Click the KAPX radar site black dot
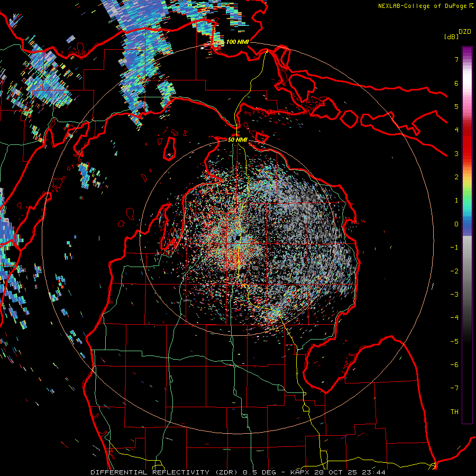 237,237
